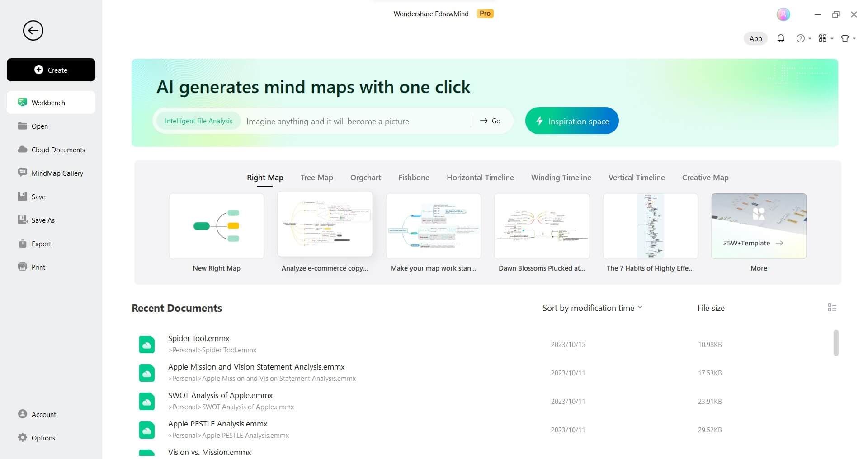Click the File size column header

[711, 308]
